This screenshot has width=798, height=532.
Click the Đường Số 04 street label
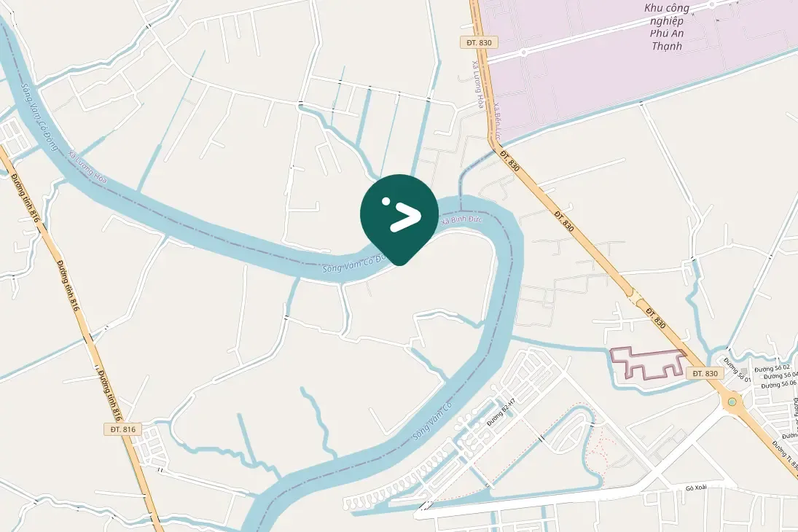tap(781, 377)
